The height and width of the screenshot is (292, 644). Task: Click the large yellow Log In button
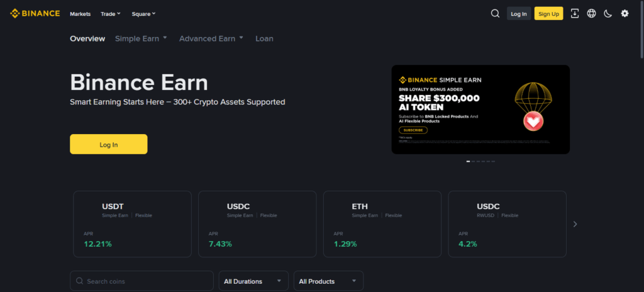108,144
